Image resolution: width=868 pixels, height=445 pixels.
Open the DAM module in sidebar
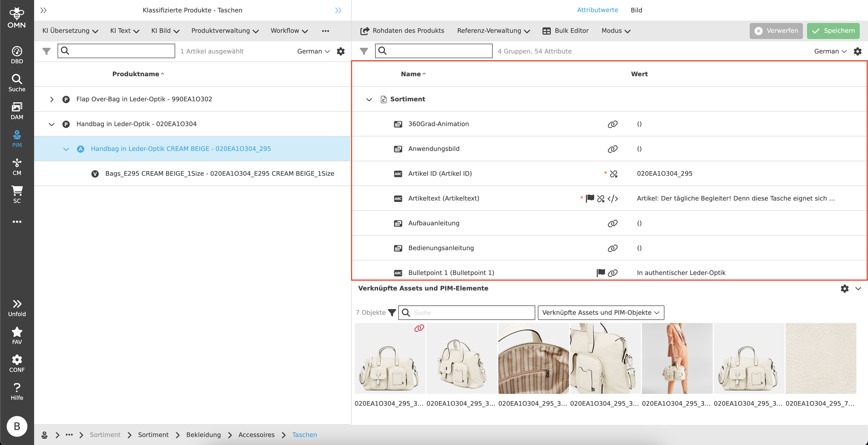point(17,111)
